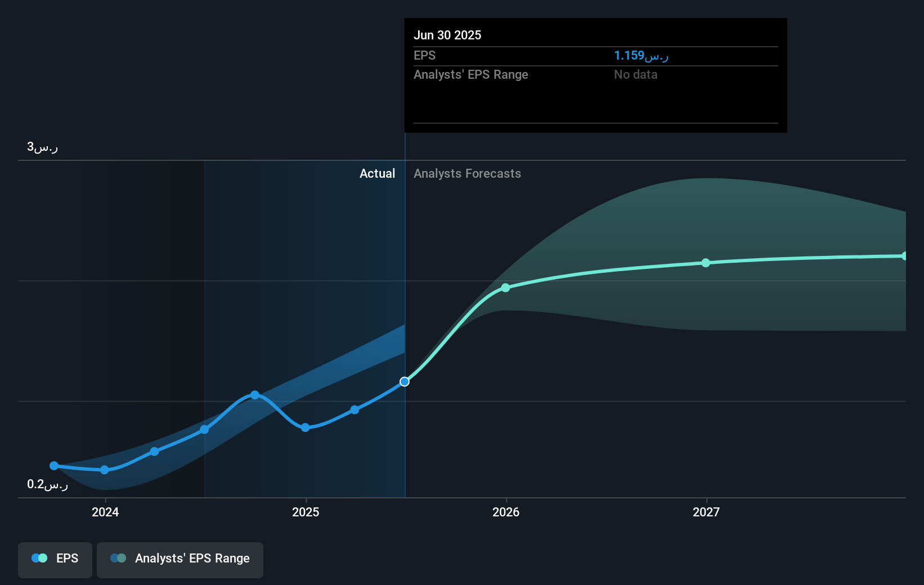Switch to Analysts Forecasts section label
Screen dimensions: 924x585
467,173
